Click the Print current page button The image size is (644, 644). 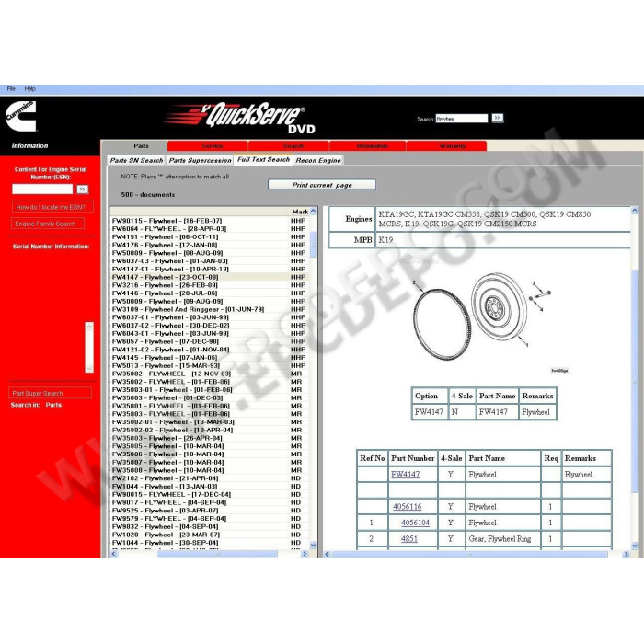pyautogui.click(x=322, y=185)
